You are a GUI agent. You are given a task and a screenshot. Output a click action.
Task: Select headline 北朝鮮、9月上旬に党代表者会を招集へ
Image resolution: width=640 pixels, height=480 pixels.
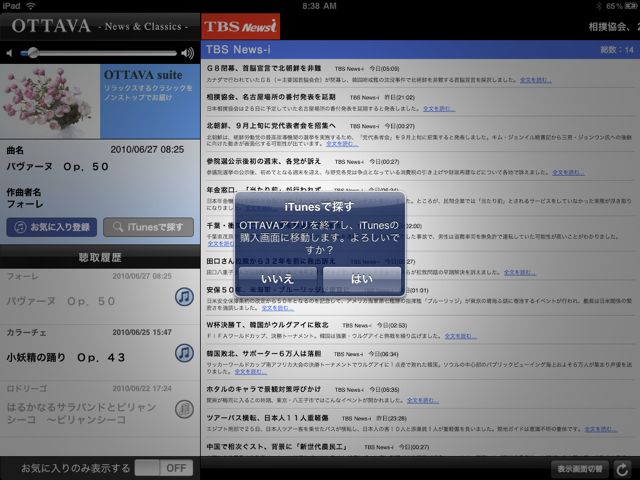click(271, 126)
